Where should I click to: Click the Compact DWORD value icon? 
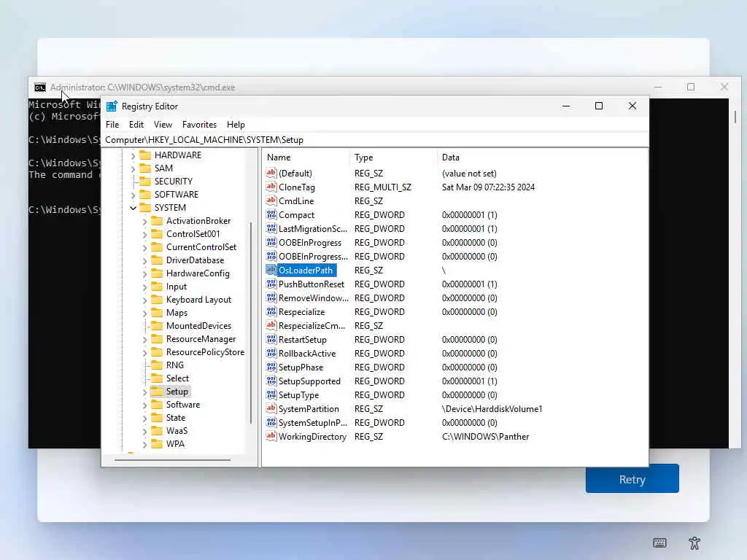click(271, 214)
